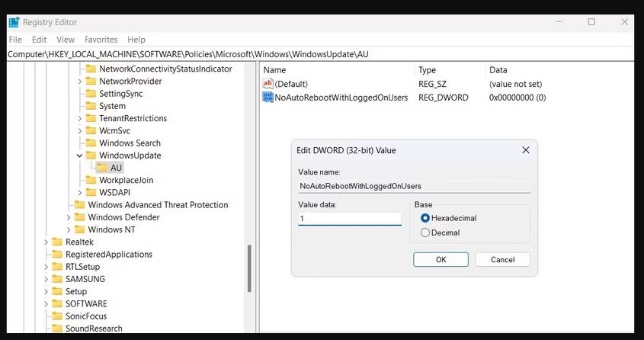Image resolution: width=644 pixels, height=340 pixels.
Task: Click the registry path address bar
Action: tap(320, 54)
